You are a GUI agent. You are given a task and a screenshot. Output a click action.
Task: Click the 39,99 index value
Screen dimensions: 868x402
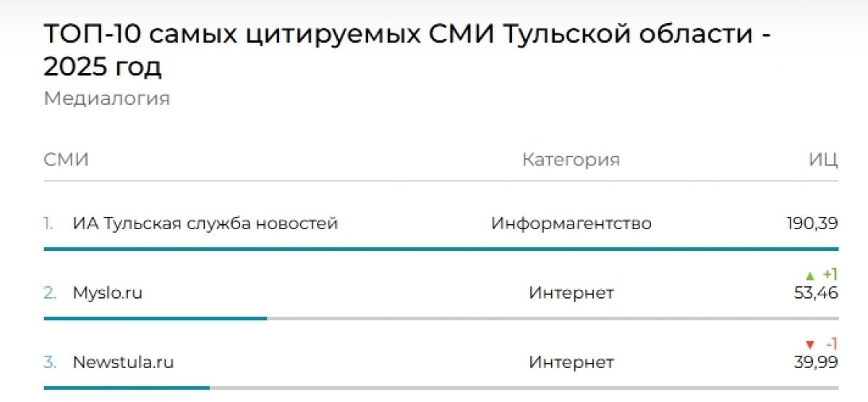816,362
